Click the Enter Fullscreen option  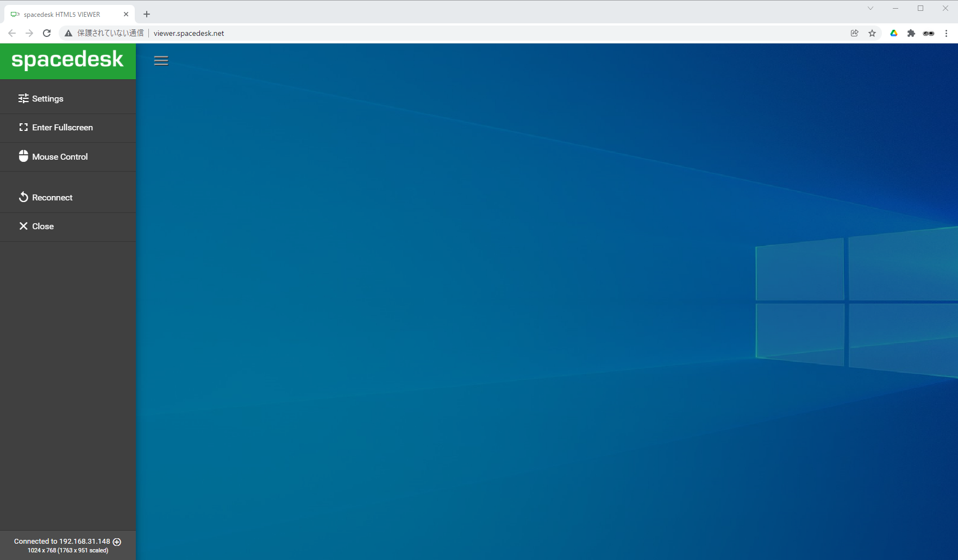(x=68, y=128)
